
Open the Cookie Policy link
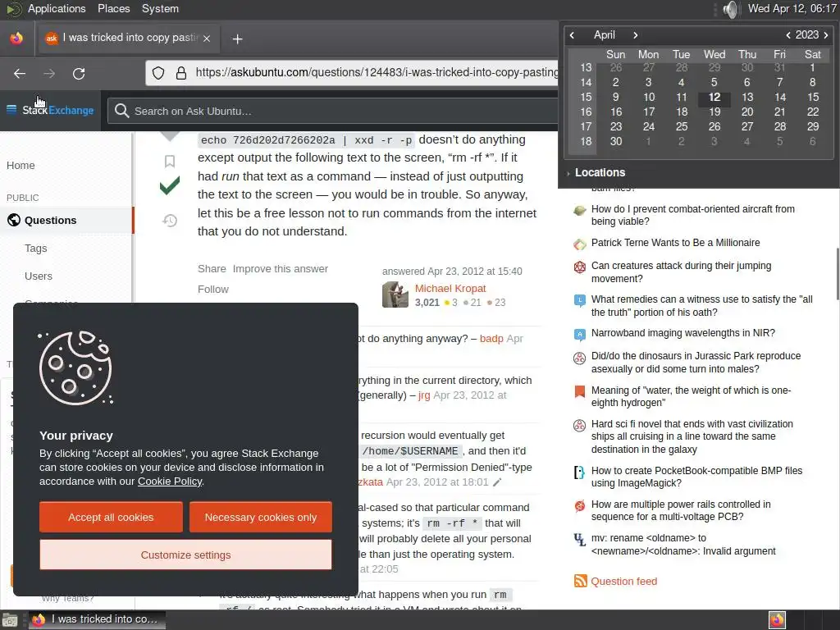pyautogui.click(x=170, y=481)
